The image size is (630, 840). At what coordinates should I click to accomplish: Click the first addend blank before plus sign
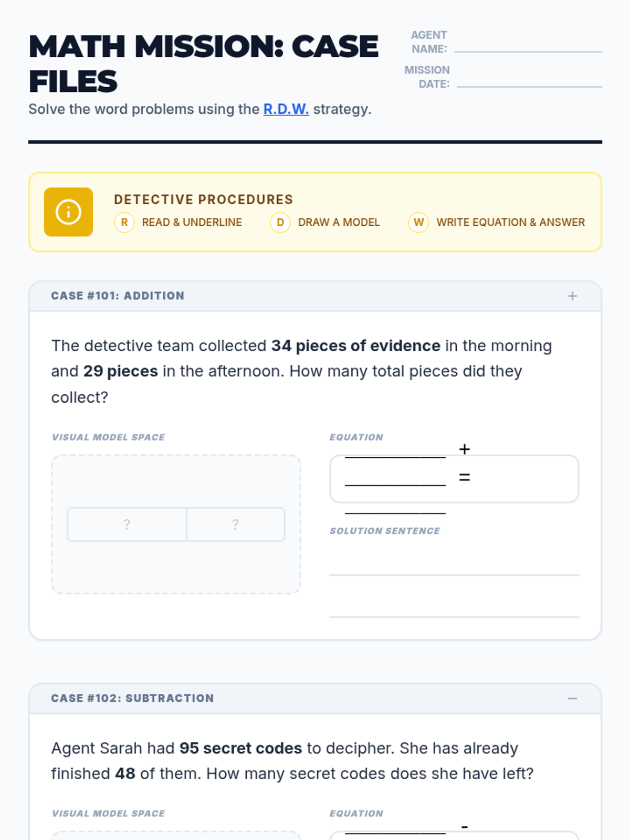395,451
